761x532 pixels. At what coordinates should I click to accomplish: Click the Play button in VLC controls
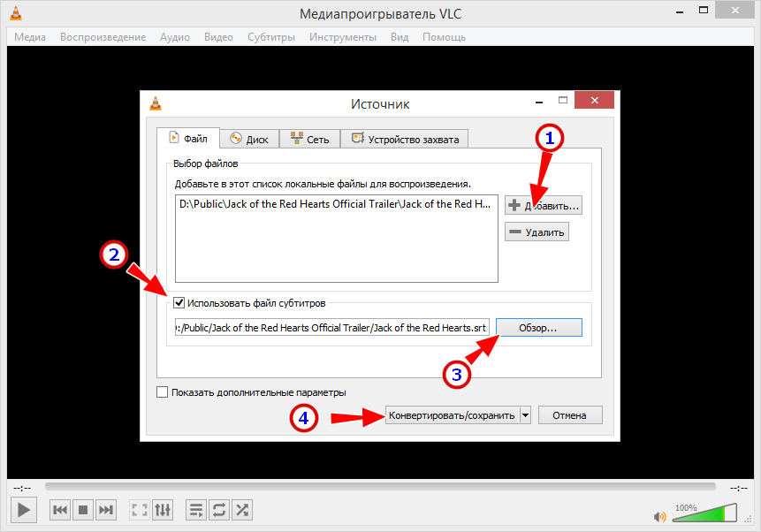click(x=23, y=510)
